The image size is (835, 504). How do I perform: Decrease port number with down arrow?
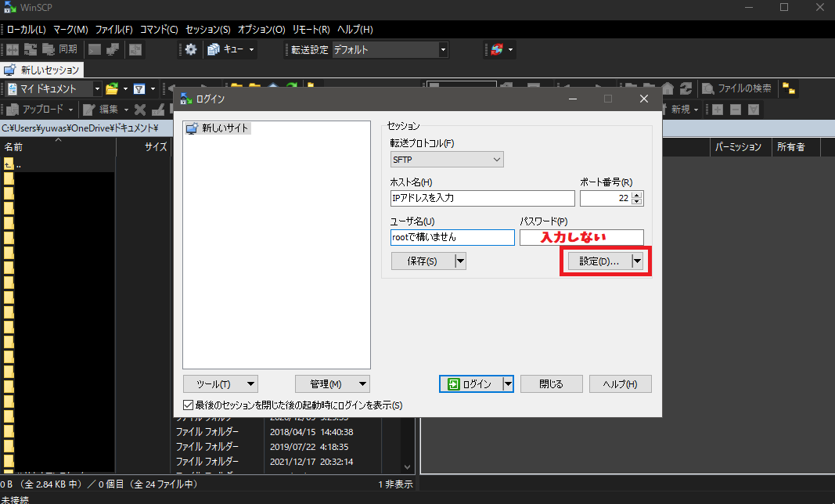pos(637,201)
